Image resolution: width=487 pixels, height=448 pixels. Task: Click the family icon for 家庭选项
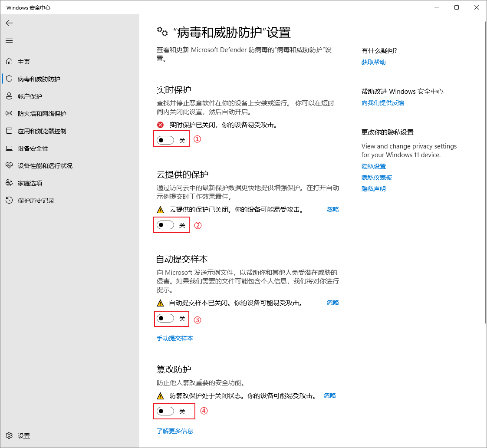[x=9, y=183]
